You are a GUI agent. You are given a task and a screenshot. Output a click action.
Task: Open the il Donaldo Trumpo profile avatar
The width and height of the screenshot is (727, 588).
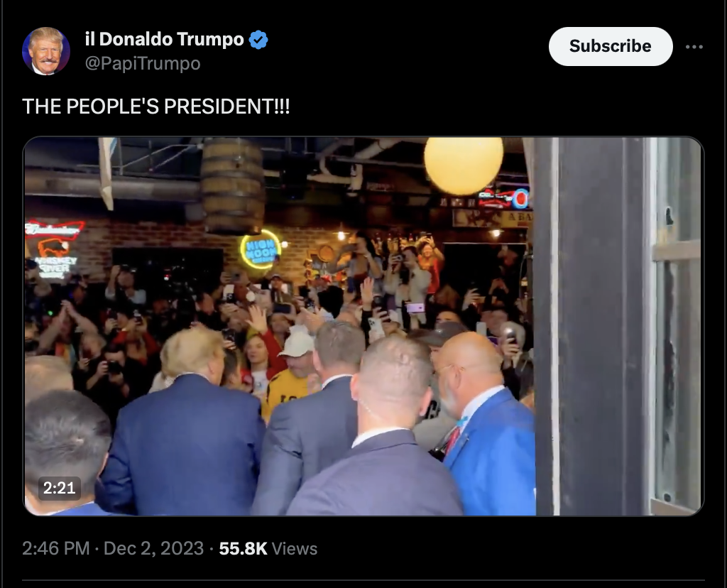(x=46, y=51)
